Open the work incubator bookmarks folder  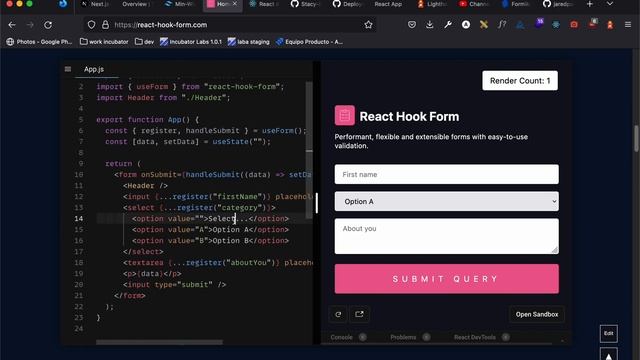104,42
